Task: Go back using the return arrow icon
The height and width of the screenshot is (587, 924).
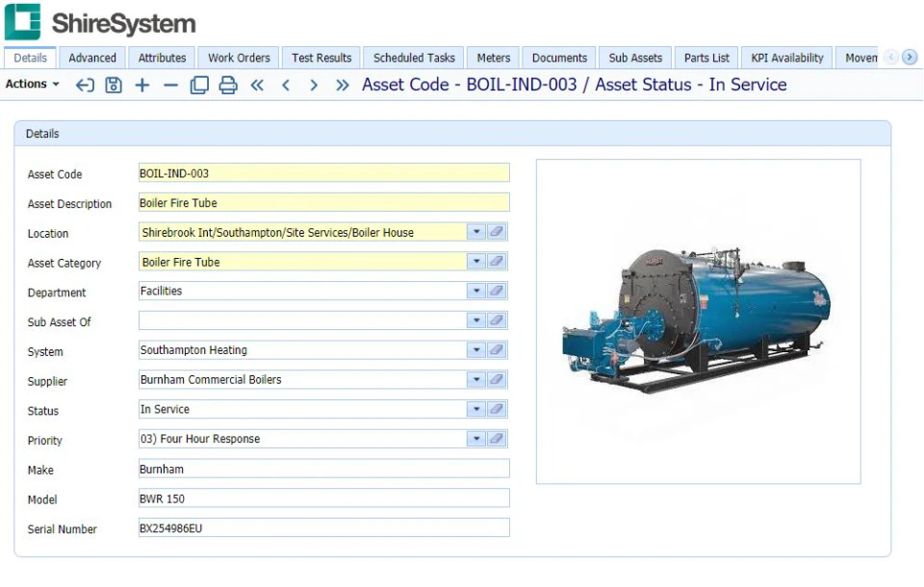Action: [85, 85]
